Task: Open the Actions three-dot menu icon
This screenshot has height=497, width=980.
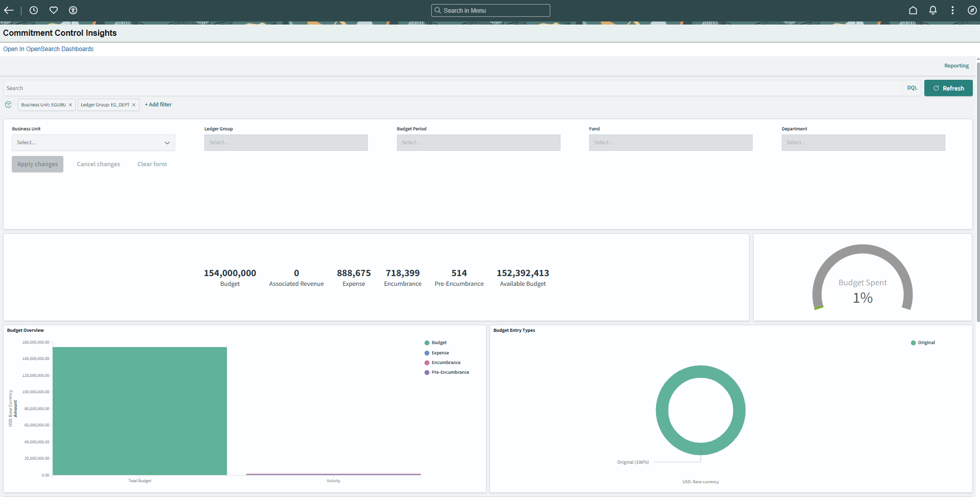Action: (952, 10)
